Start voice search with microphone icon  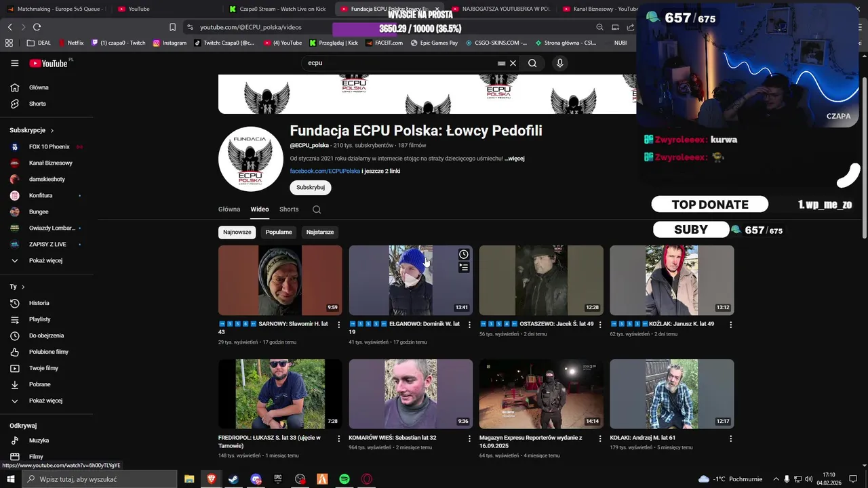tap(559, 63)
